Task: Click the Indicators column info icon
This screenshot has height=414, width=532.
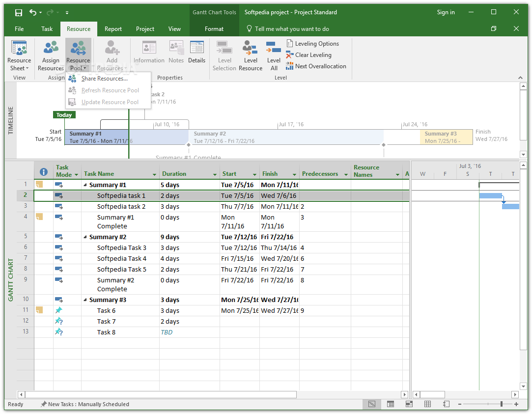Action: point(43,171)
